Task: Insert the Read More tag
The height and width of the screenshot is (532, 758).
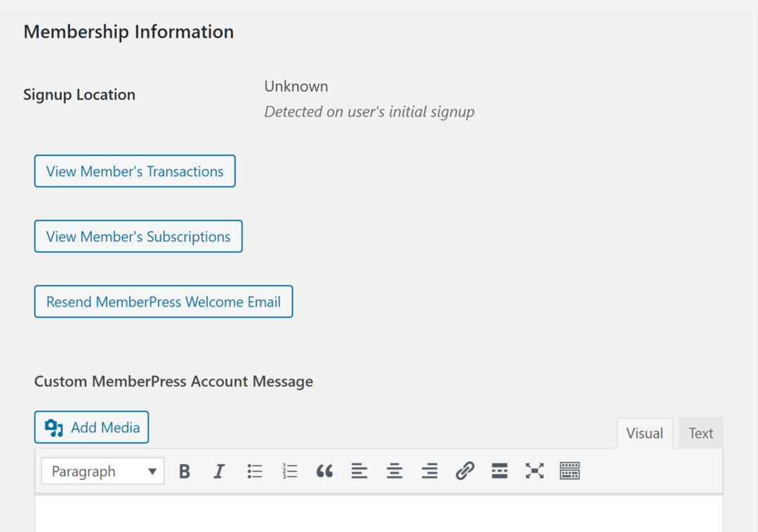Action: click(500, 471)
